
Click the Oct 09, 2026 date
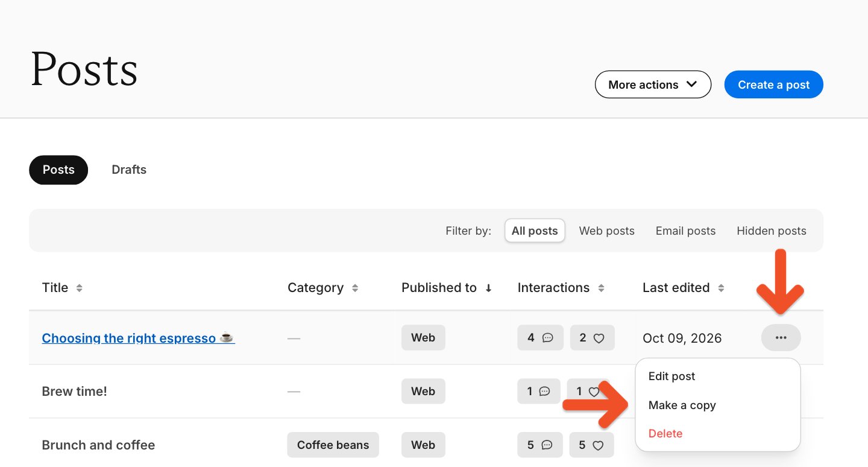tap(682, 338)
